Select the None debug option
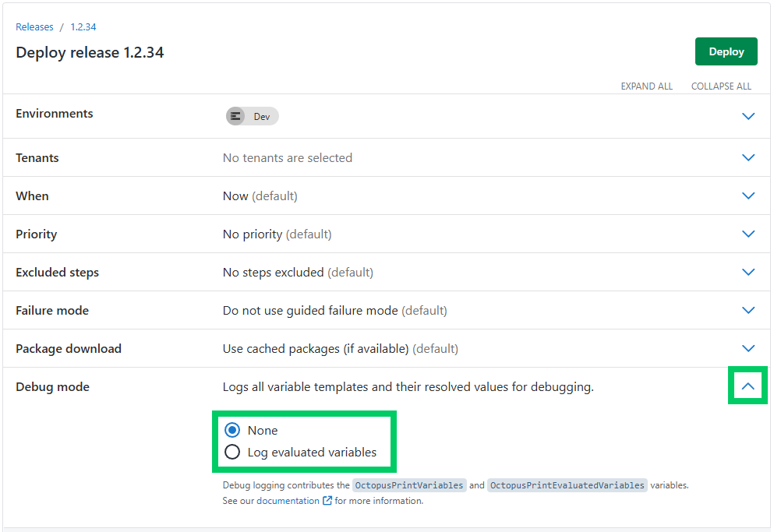Image resolution: width=774 pixels, height=532 pixels. coord(233,429)
